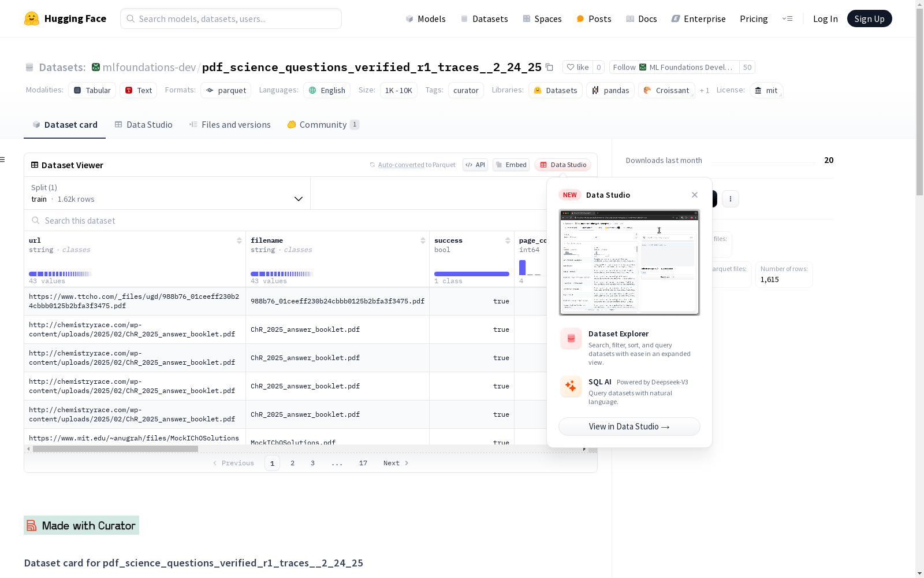This screenshot has height=578, width=924.
Task: Sort the url column
Action: point(239,240)
